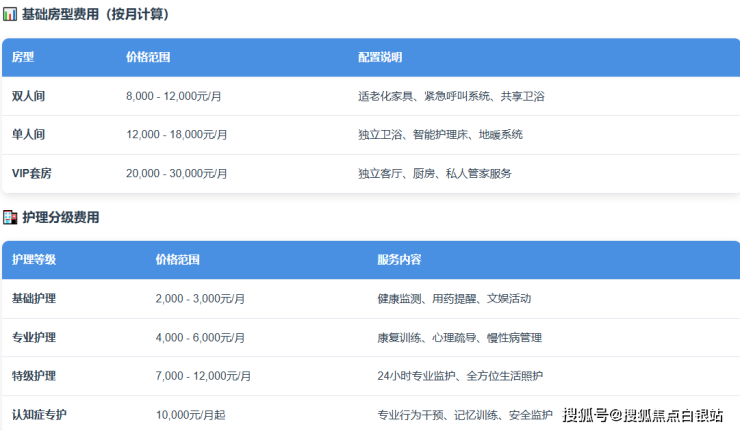Click price 10,000元/月起

(191, 415)
